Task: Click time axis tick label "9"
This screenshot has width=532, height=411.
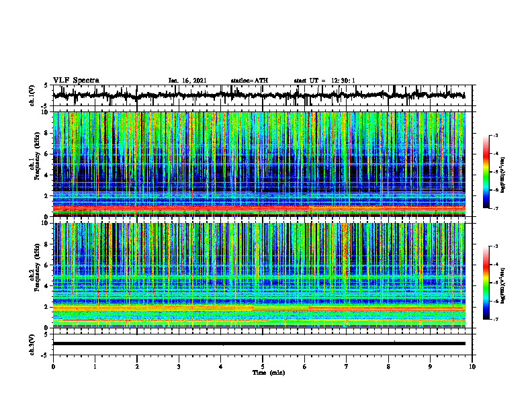Action: [x=430, y=367]
